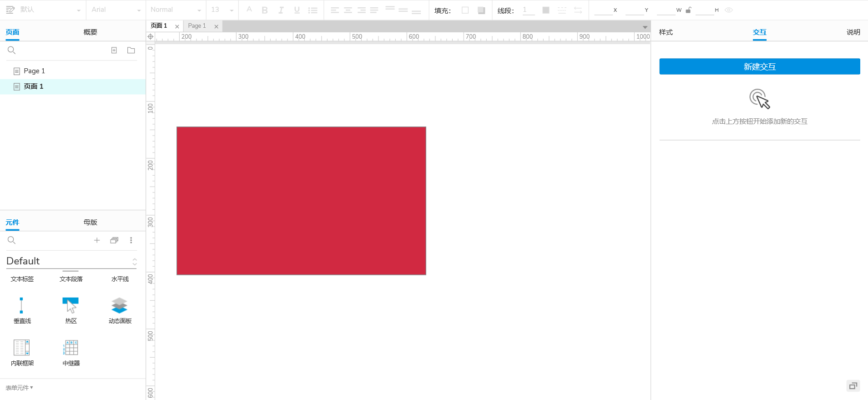868x400 pixels.
Task: Select the 中继器 repeater widget
Action: (x=71, y=353)
